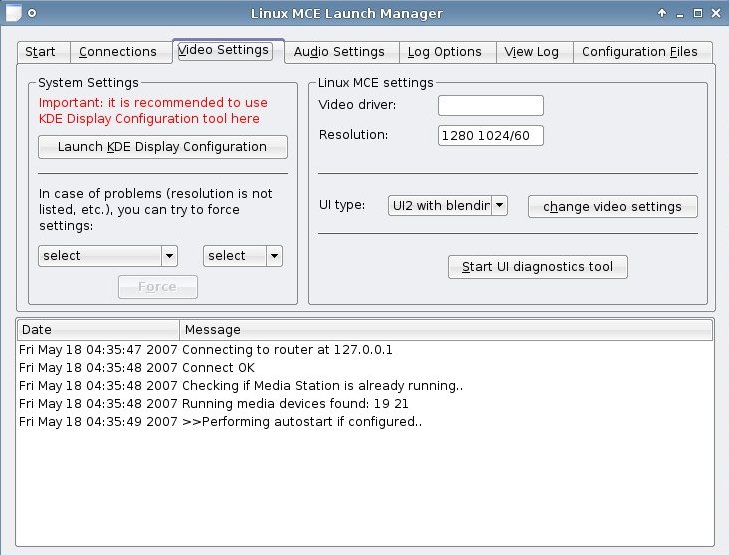This screenshot has width=729, height=555.
Task: Launch KDE Display Configuration
Action: pos(163,147)
